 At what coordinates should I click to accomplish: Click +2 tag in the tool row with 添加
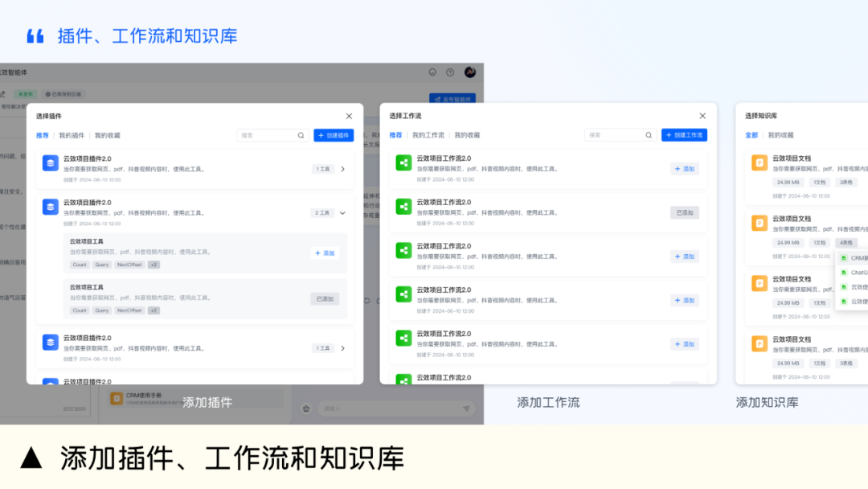[x=154, y=265]
